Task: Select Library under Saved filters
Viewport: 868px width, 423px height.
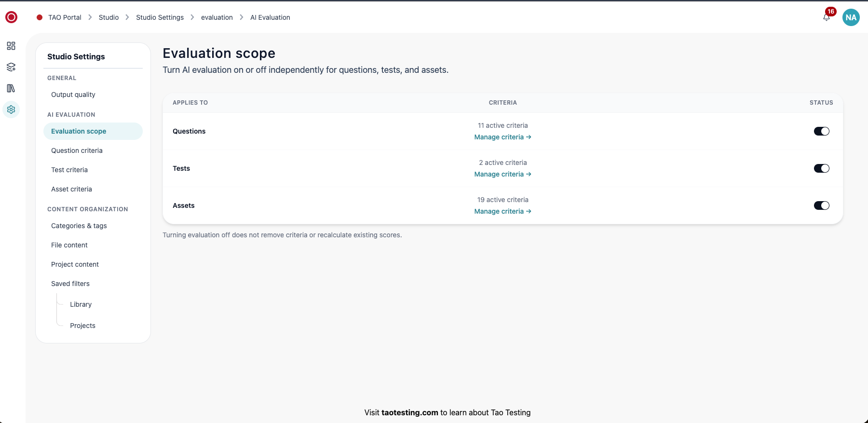Action: (81, 304)
